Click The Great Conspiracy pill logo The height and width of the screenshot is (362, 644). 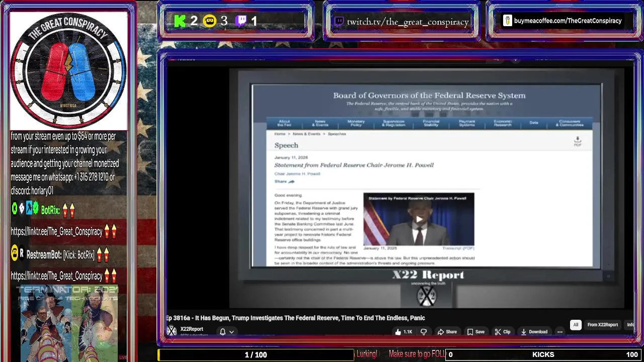tap(68, 70)
